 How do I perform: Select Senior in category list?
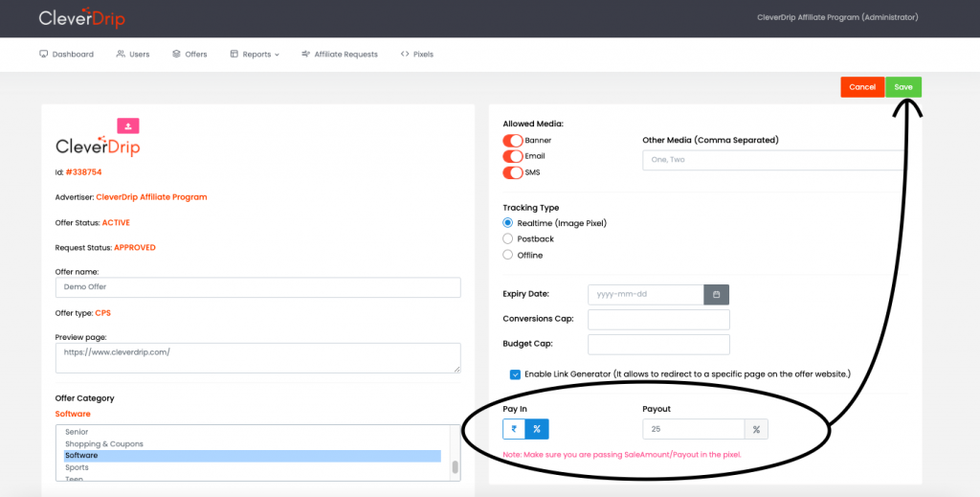tap(253, 432)
